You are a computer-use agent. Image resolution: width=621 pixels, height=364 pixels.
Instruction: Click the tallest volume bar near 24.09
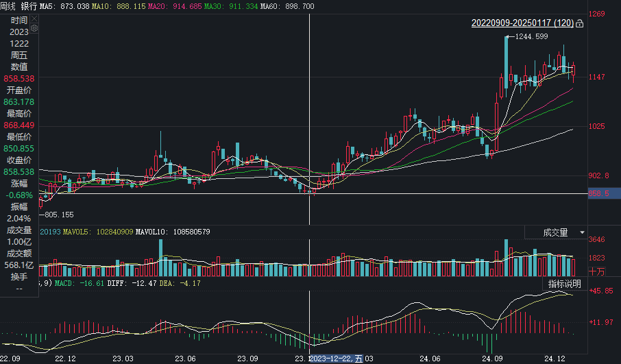507,258
